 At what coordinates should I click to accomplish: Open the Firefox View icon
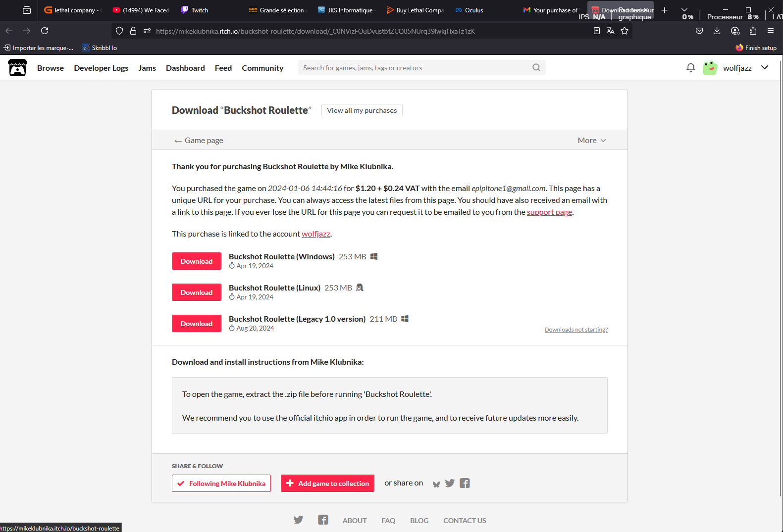click(x=27, y=10)
